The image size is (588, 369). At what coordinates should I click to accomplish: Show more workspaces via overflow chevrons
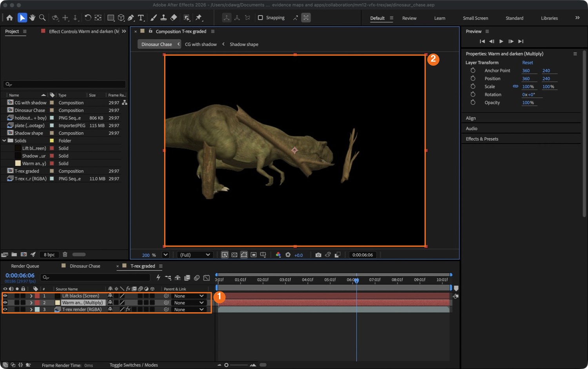pos(577,18)
